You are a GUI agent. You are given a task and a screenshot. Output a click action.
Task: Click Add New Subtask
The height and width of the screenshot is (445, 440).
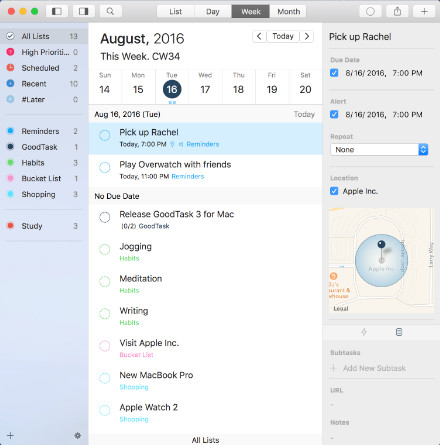tap(374, 368)
